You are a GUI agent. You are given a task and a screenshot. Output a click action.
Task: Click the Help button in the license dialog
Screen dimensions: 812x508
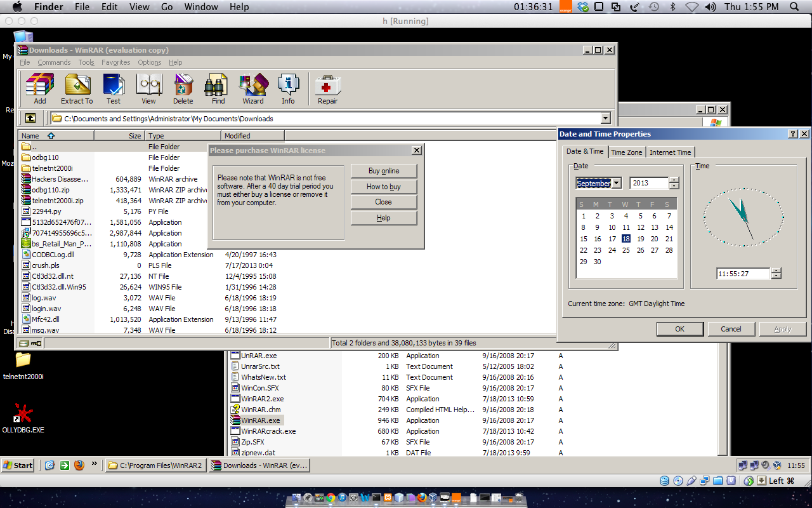[384, 218]
